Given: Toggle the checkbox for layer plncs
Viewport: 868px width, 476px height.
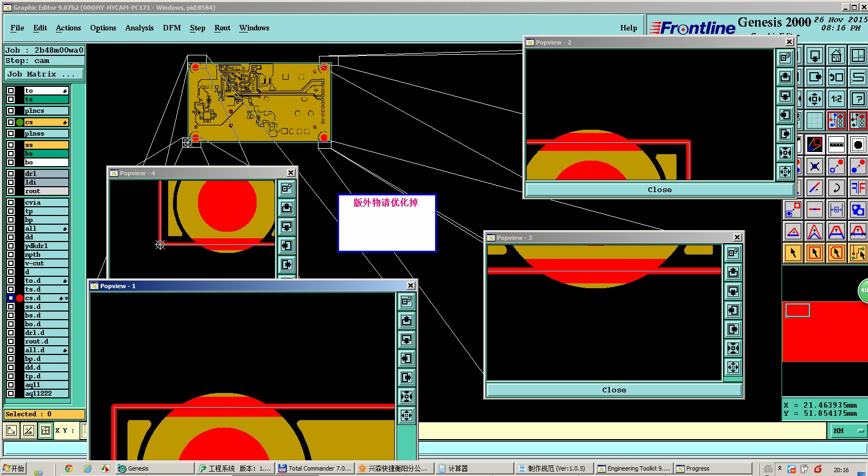Looking at the screenshot, I should pyautogui.click(x=11, y=111).
